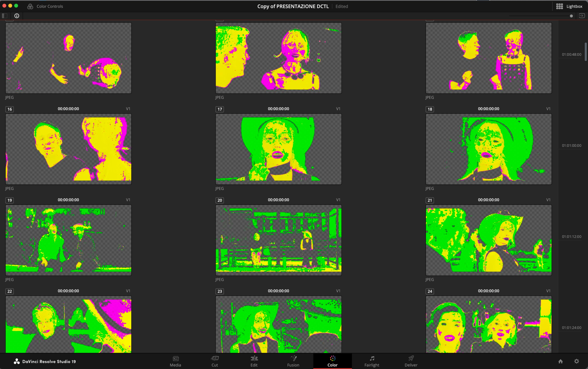The height and width of the screenshot is (369, 588).
Task: Toggle the left sidebar panel icon
Action: (x=5, y=16)
